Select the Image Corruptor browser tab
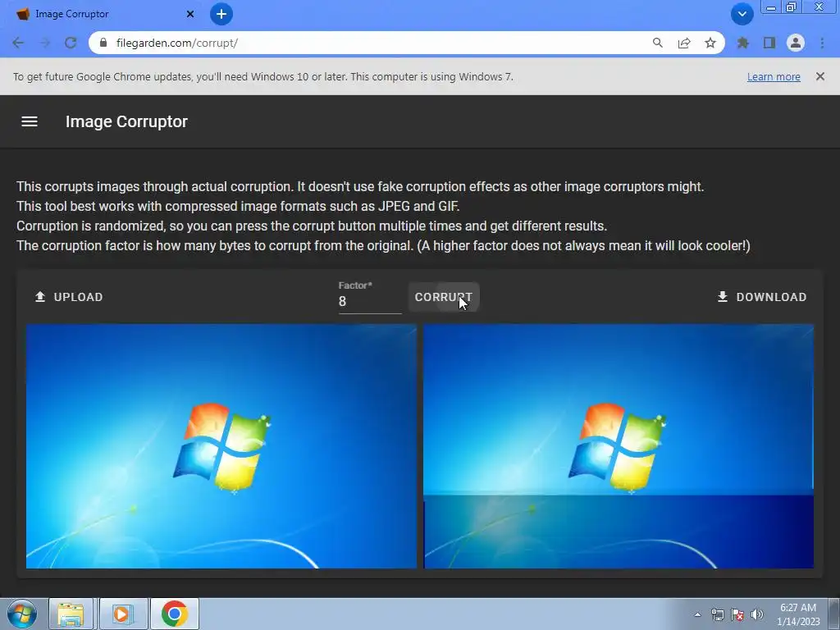840x630 pixels. click(104, 14)
